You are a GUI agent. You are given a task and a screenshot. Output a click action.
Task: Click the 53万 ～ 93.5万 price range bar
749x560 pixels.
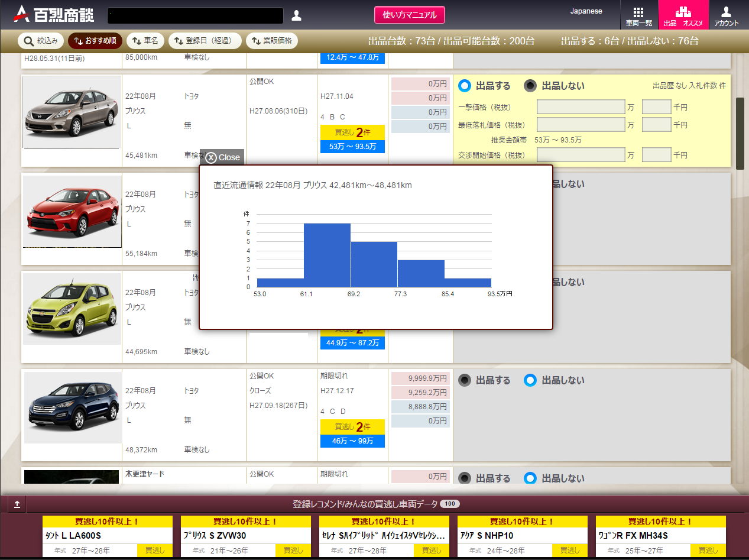[x=352, y=147]
